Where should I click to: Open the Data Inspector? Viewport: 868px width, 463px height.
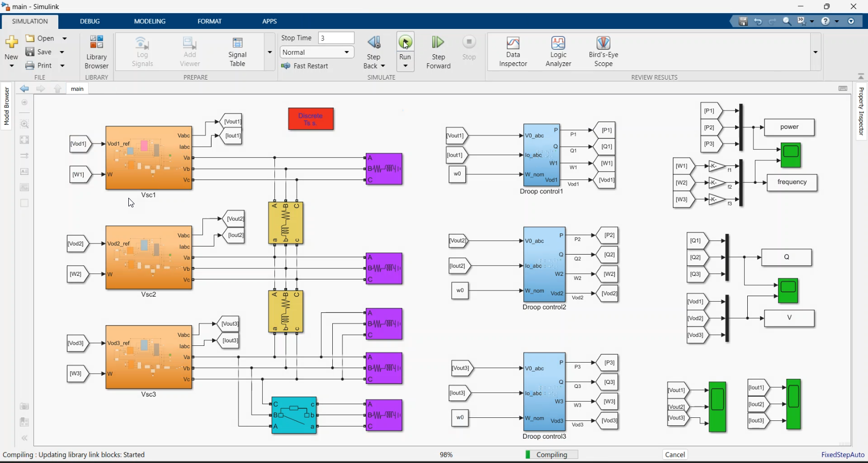(513, 52)
